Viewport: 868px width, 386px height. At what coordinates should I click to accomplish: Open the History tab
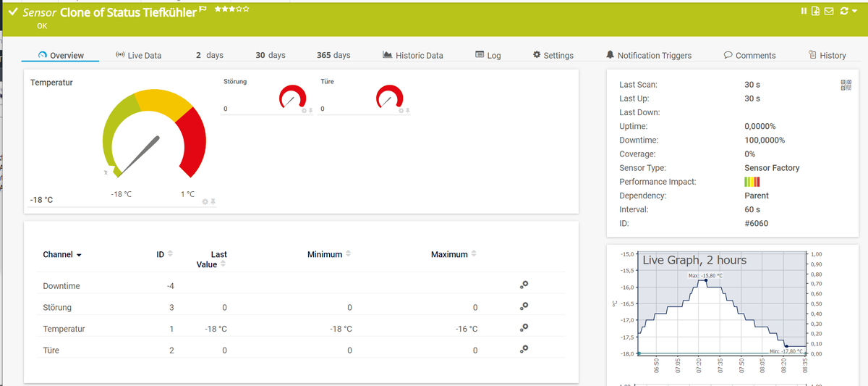coord(827,55)
